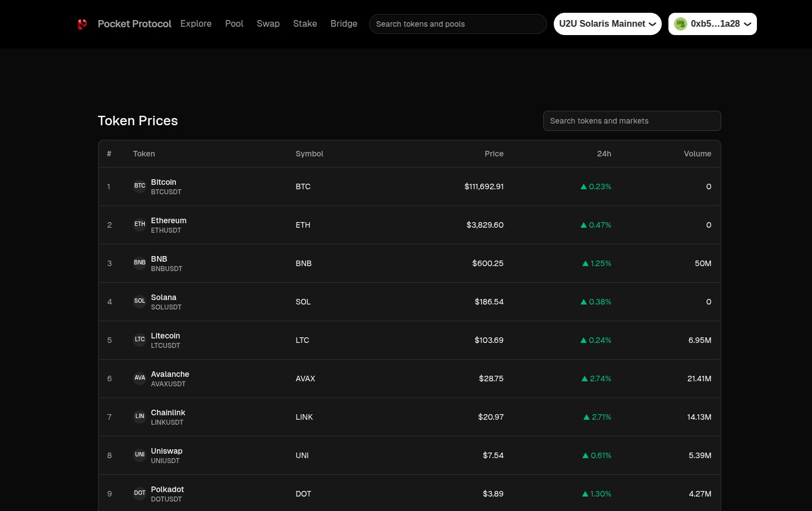Open the Bridge page
Image resolution: width=812 pixels, height=511 pixels.
coord(344,24)
